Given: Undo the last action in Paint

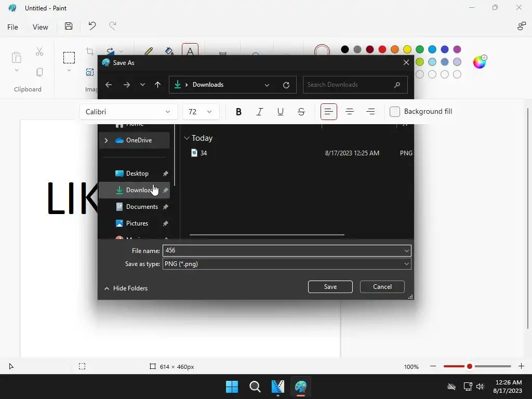Looking at the screenshot, I should pyautogui.click(x=92, y=26).
